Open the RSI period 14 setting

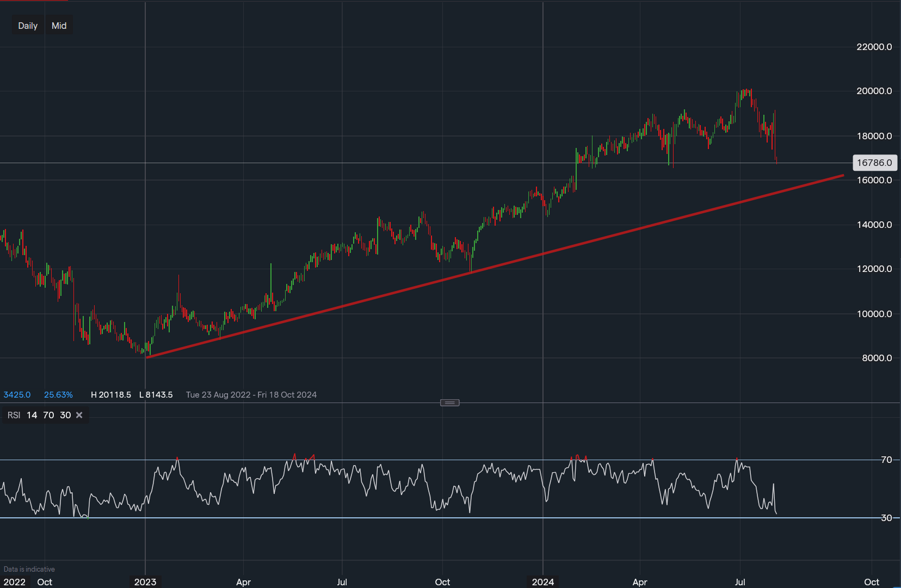32,414
